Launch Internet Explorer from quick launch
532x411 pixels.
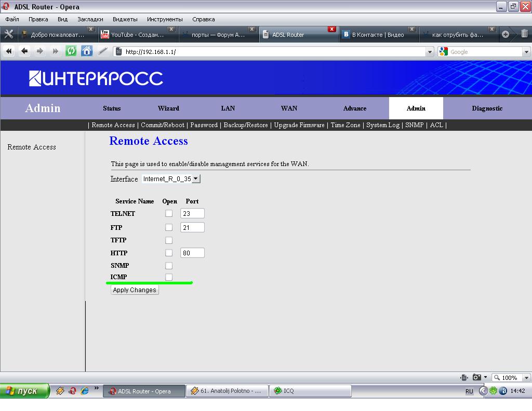[x=85, y=391]
